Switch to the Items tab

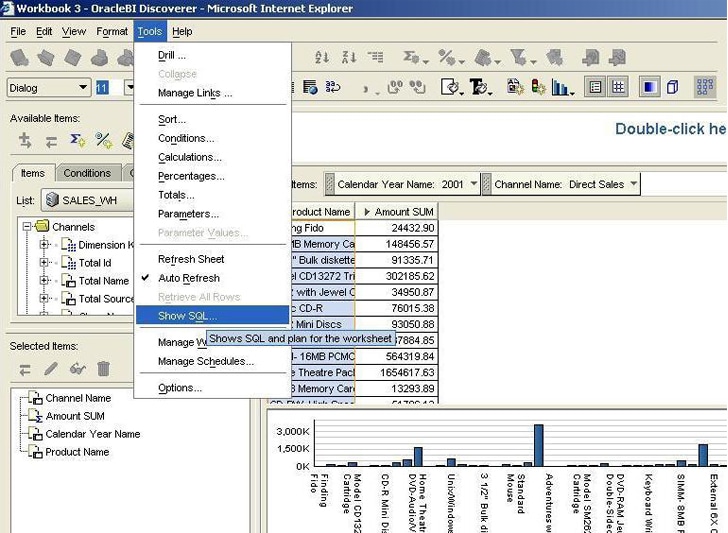click(x=33, y=173)
